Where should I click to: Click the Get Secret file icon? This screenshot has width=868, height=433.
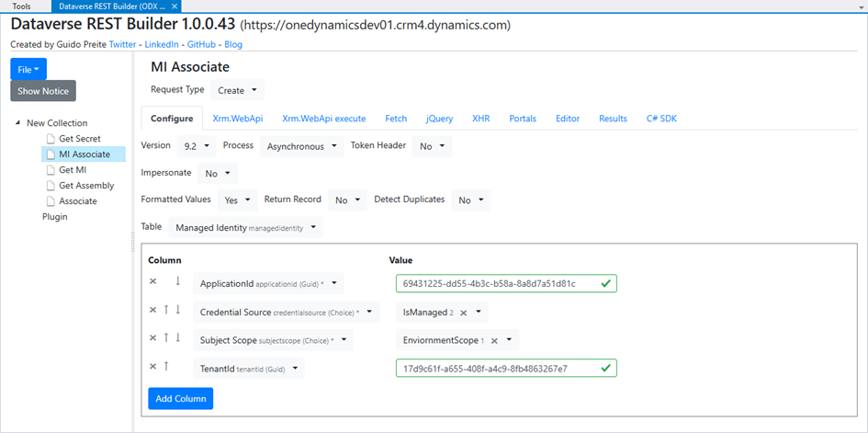coord(51,139)
